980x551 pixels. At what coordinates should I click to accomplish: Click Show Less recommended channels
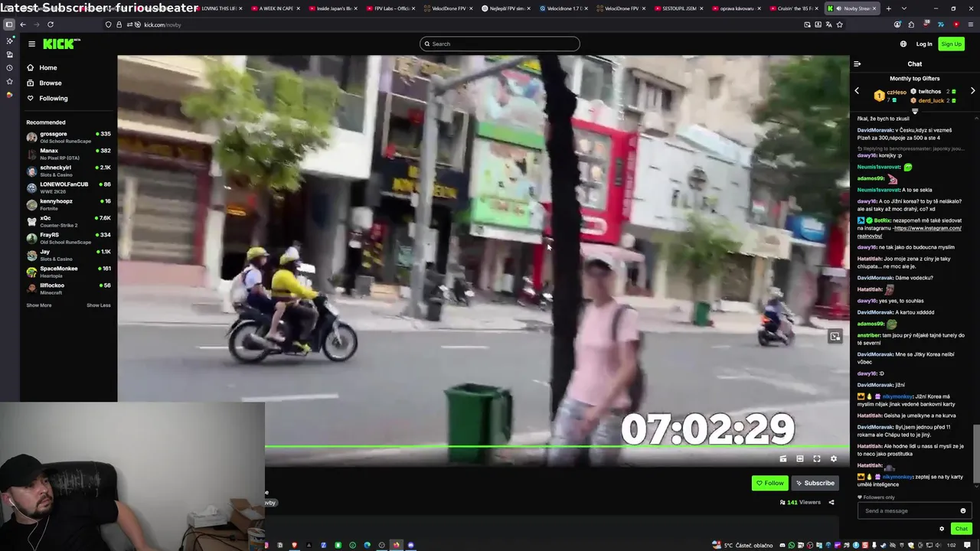[99, 305]
